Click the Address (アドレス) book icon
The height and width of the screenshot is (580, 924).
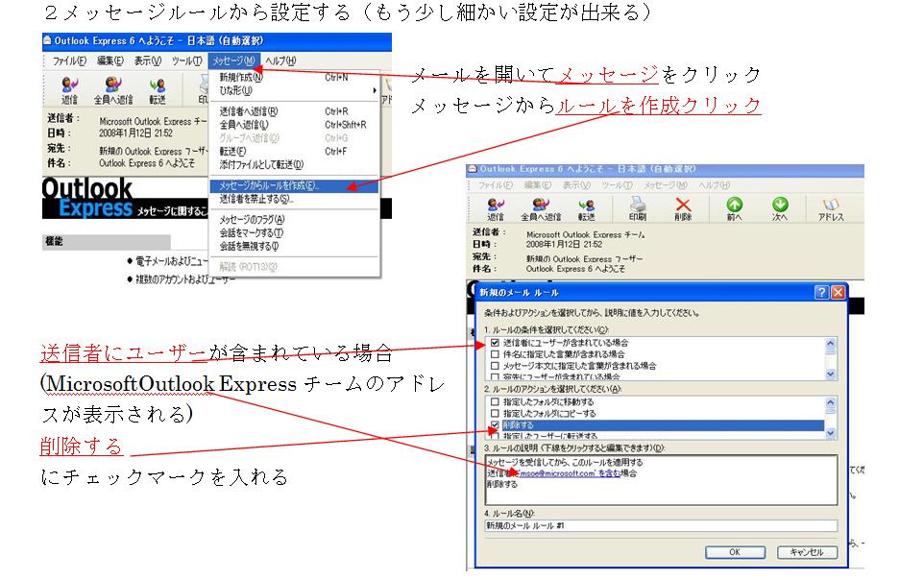pyautogui.click(x=830, y=209)
